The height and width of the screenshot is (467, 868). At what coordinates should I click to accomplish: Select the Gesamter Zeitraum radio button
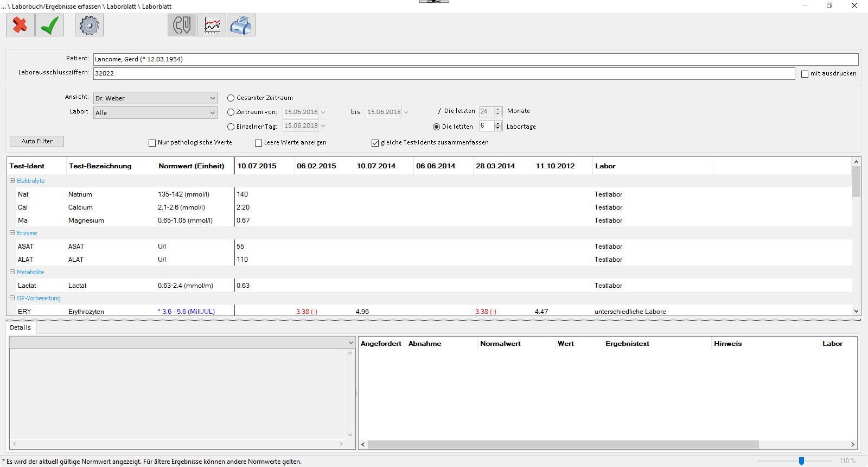(231, 98)
